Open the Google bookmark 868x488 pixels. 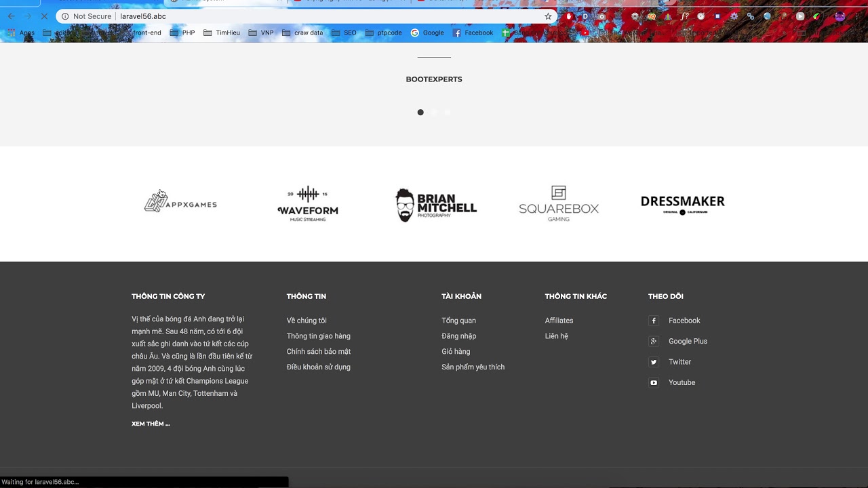[x=427, y=33]
